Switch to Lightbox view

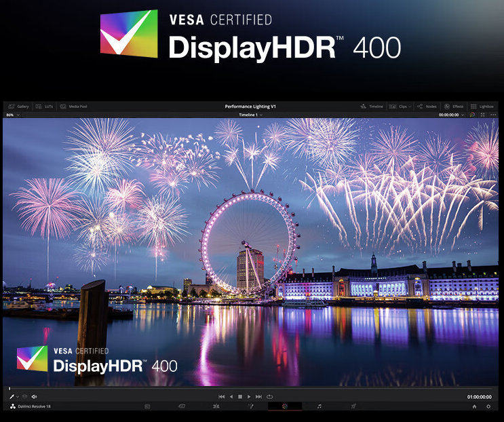(482, 107)
